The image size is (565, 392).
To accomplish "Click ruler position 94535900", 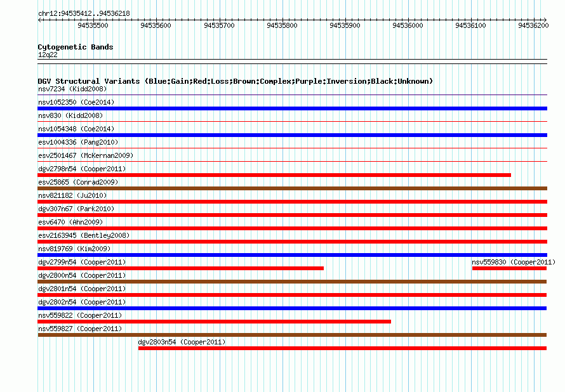I will click(345, 25).
